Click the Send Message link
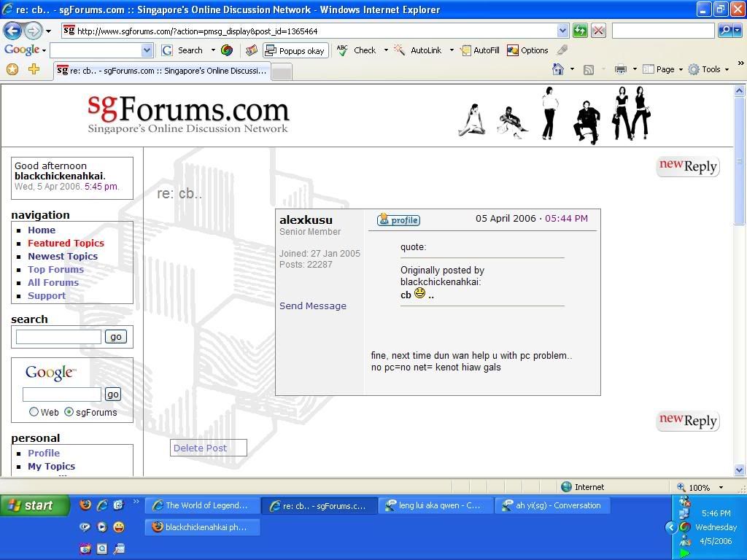This screenshot has height=560, width=747. point(312,306)
